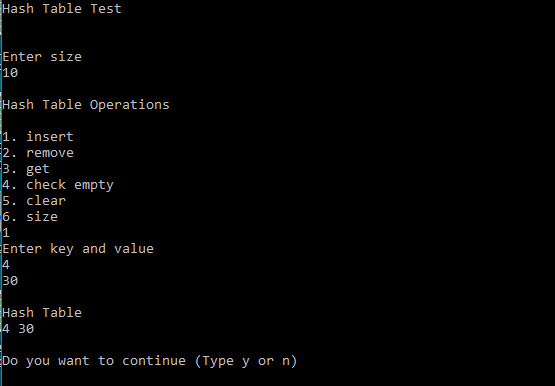
Task: Click the '4 30' hash table output row
Action: pyautogui.click(x=18, y=329)
